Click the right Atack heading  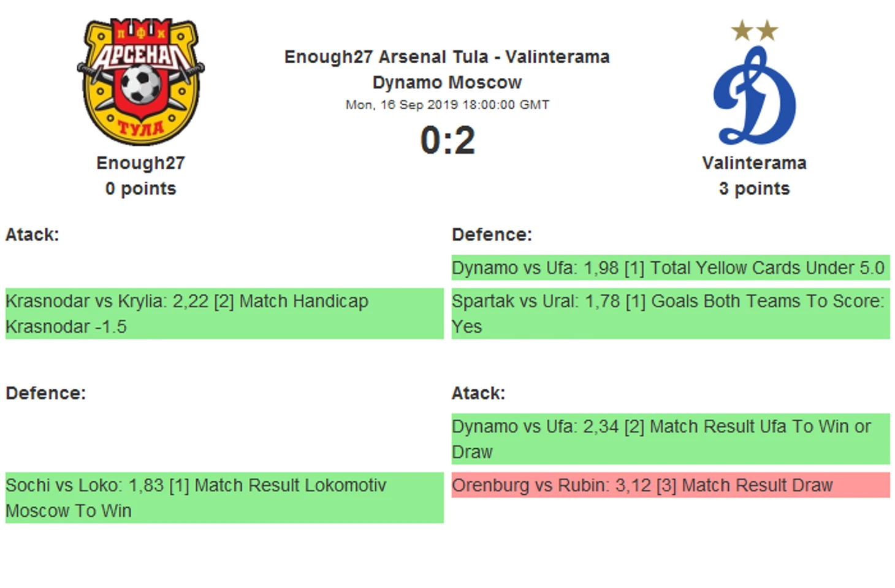478,393
